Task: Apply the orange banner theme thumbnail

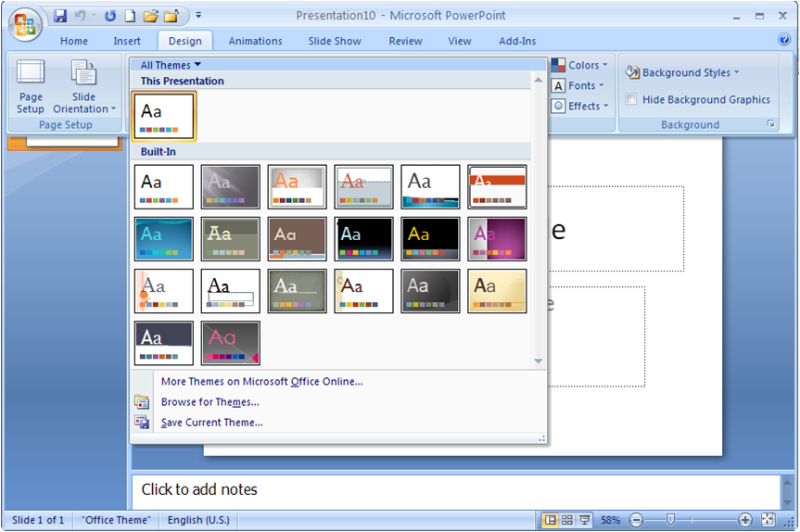Action: 497,186
